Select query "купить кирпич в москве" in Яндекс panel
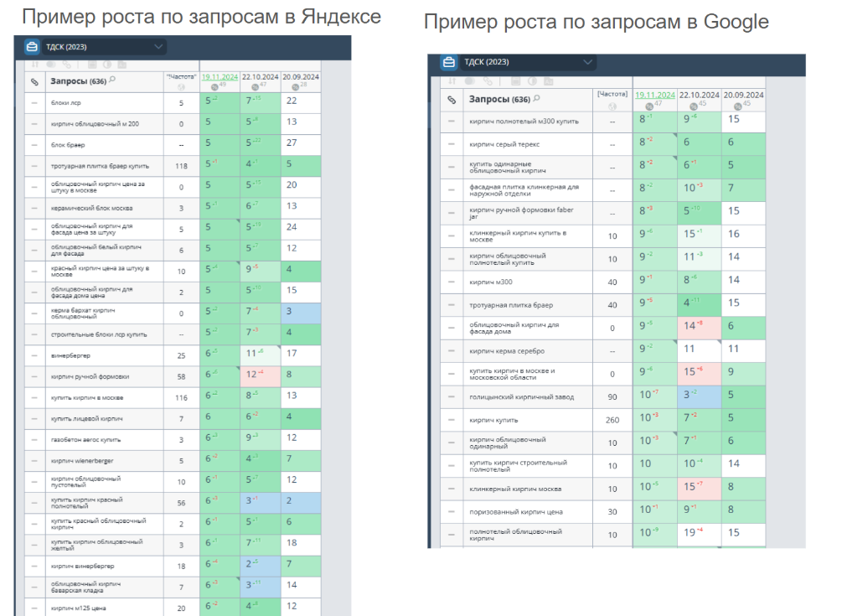This screenshot has width=842, height=616. [87, 397]
